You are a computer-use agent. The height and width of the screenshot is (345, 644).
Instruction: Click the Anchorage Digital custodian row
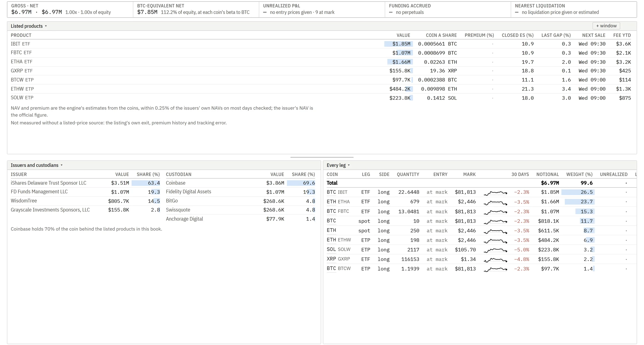pos(240,219)
